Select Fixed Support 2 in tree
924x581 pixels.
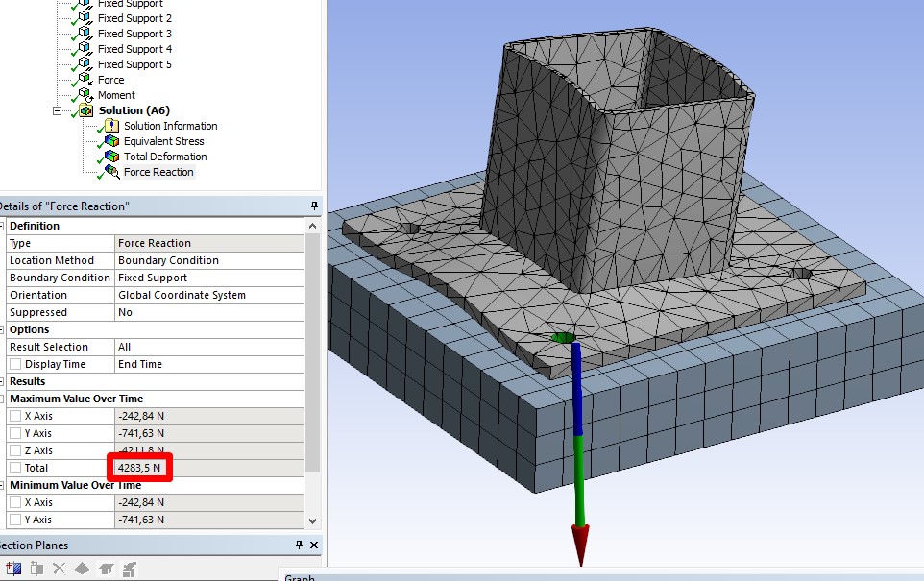(134, 18)
